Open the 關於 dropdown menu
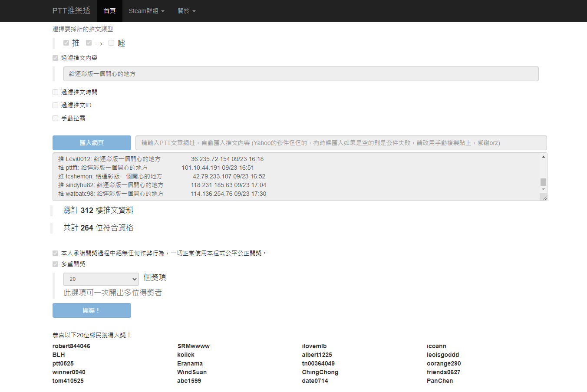The height and width of the screenshot is (392, 587). (x=187, y=11)
